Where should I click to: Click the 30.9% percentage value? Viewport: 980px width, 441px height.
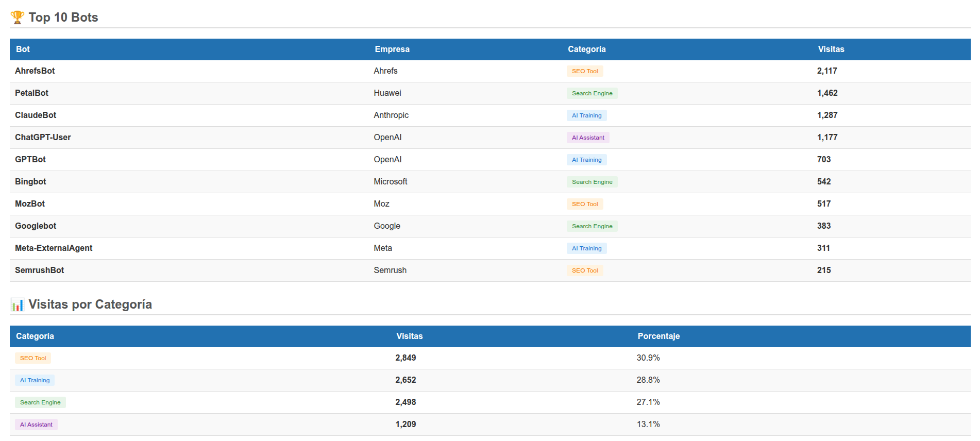click(x=648, y=358)
